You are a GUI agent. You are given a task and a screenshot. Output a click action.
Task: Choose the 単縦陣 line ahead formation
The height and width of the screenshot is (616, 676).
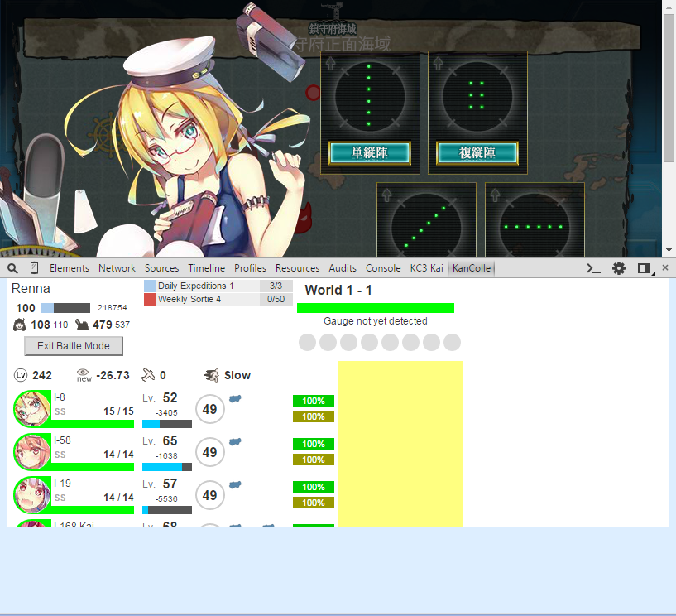(x=370, y=153)
